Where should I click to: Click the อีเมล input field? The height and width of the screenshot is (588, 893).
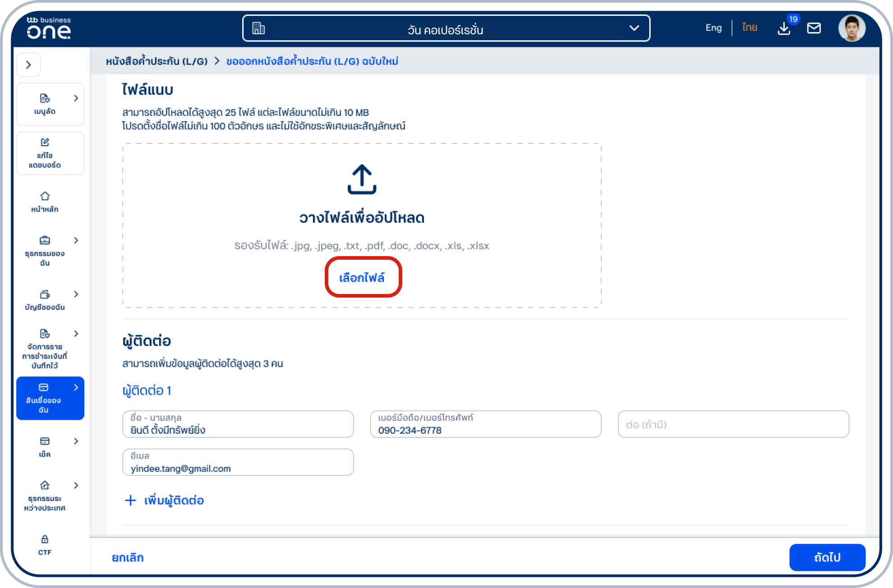[x=238, y=463]
